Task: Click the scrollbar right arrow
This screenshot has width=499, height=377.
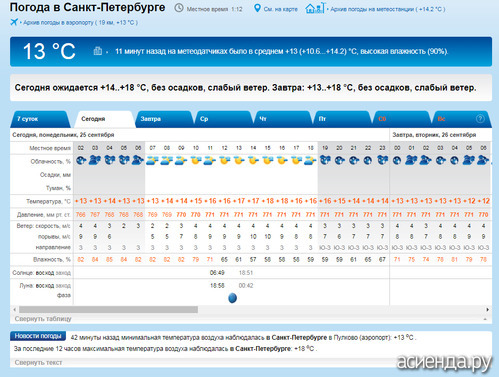Action: click(488, 310)
